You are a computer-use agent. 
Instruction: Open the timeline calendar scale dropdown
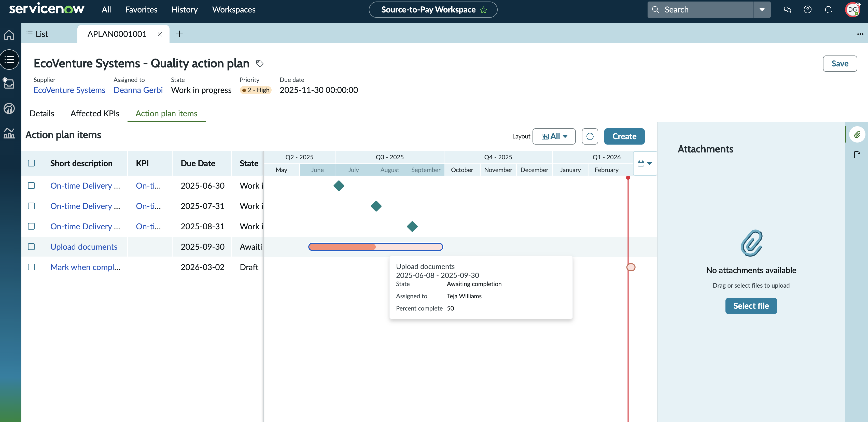(x=645, y=163)
